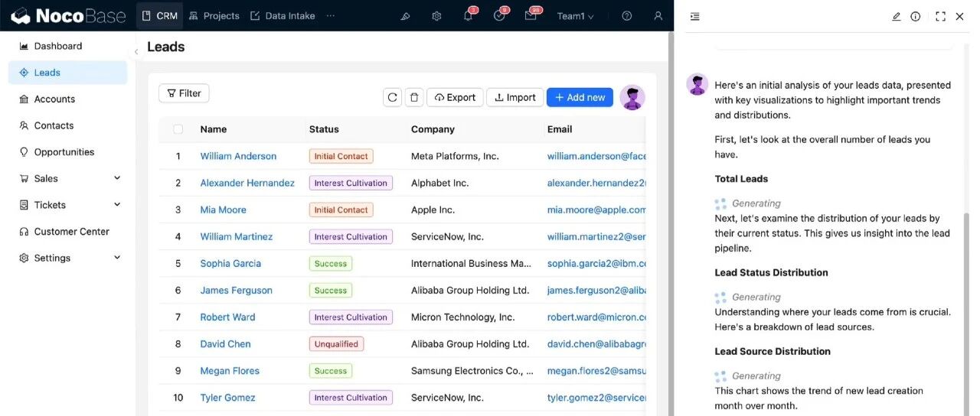The height and width of the screenshot is (416, 980).
Task: Click the edit pencil icon in chat panel
Action: 897,16
